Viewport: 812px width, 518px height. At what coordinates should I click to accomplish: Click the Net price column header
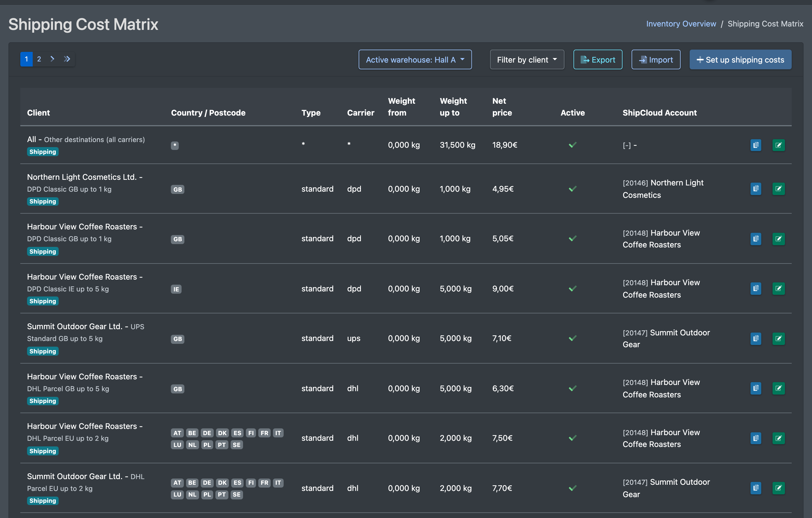click(502, 107)
